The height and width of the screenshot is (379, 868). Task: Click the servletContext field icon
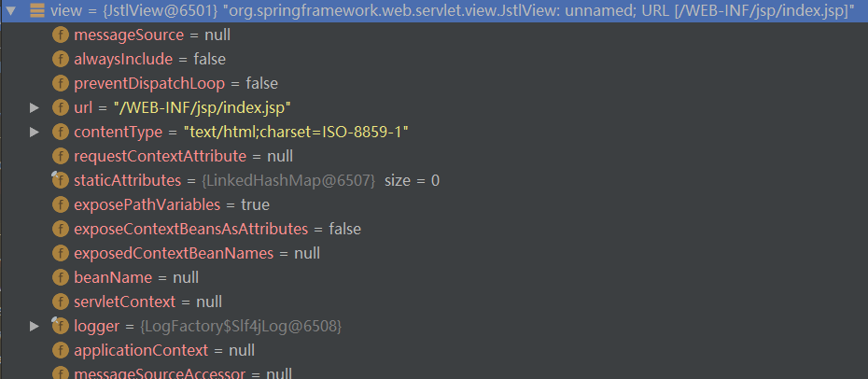click(x=62, y=302)
